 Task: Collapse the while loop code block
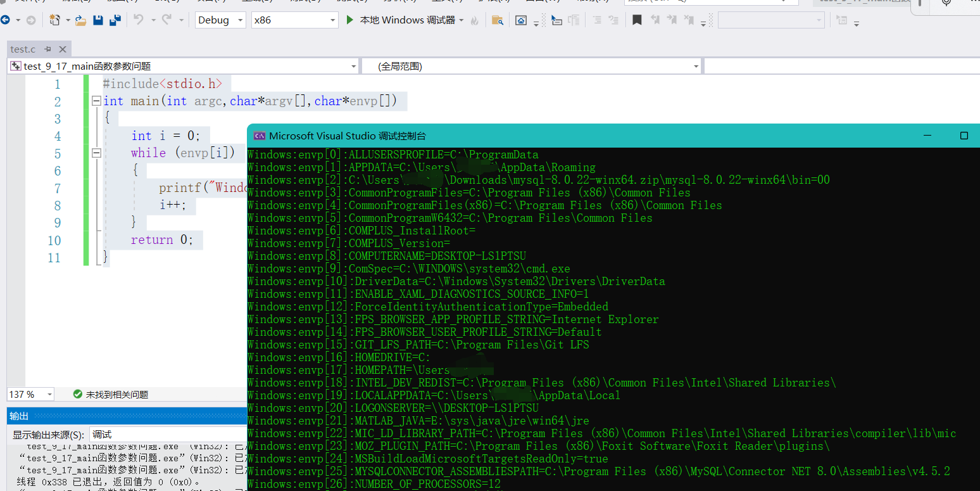click(96, 153)
